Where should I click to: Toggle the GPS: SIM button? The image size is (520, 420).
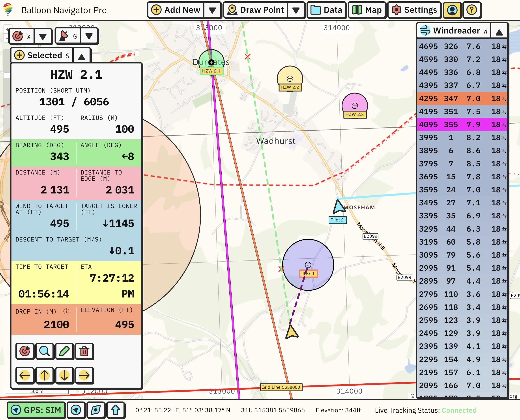36,410
